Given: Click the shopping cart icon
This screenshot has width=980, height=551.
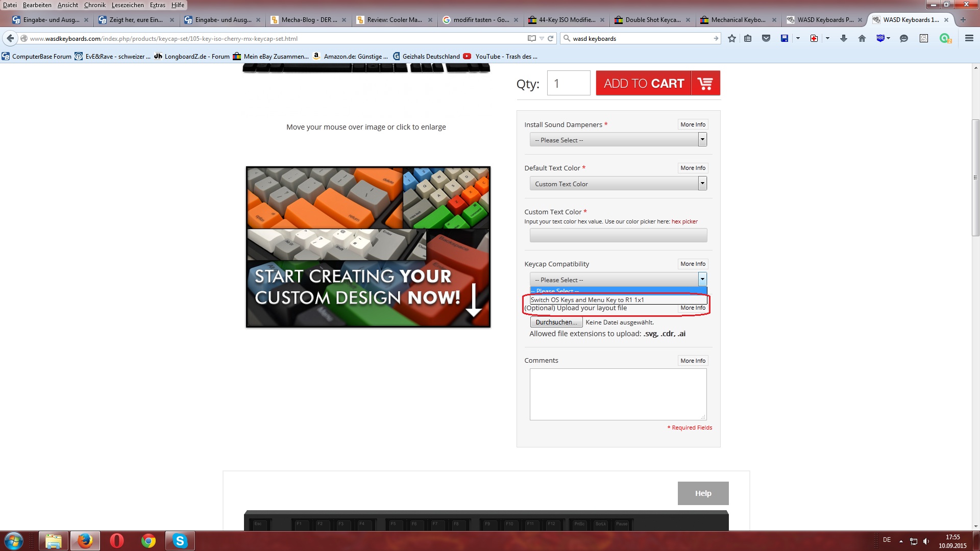Looking at the screenshot, I should (x=705, y=83).
